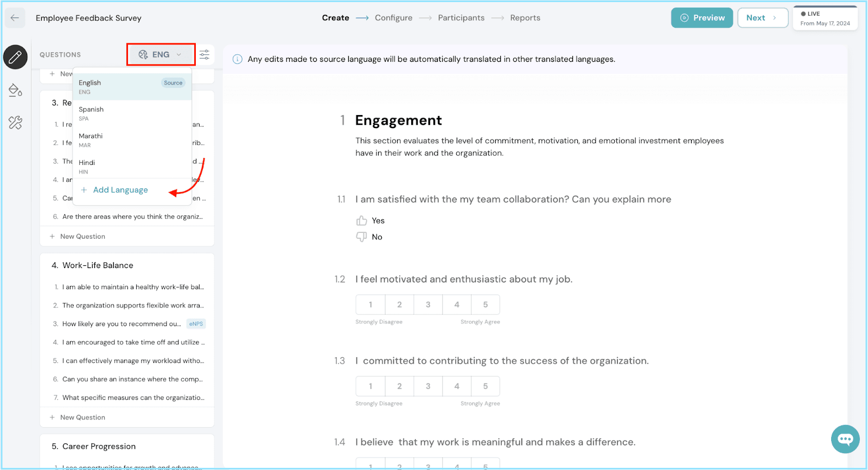This screenshot has width=868, height=470.
Task: Rate question 1.3 as 1
Action: 371,386
